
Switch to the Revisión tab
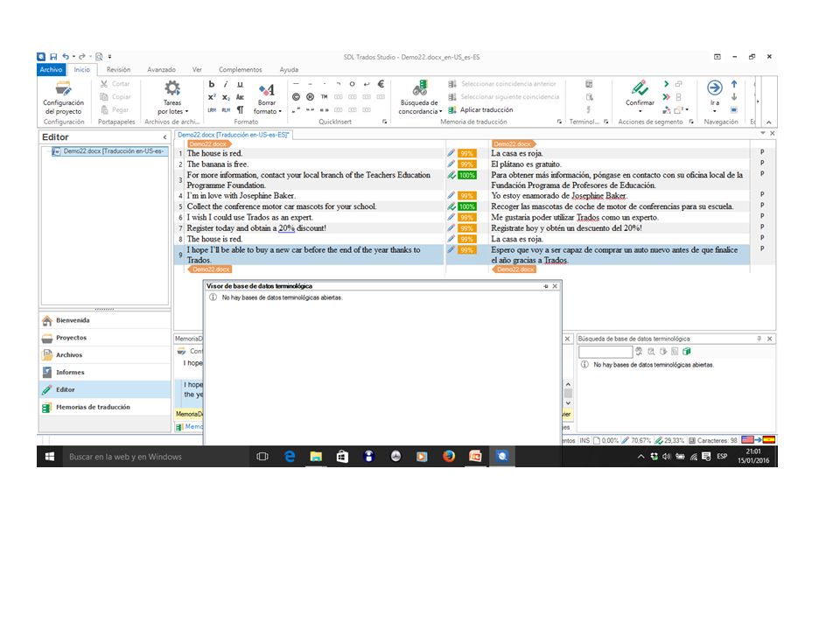pyautogui.click(x=118, y=70)
